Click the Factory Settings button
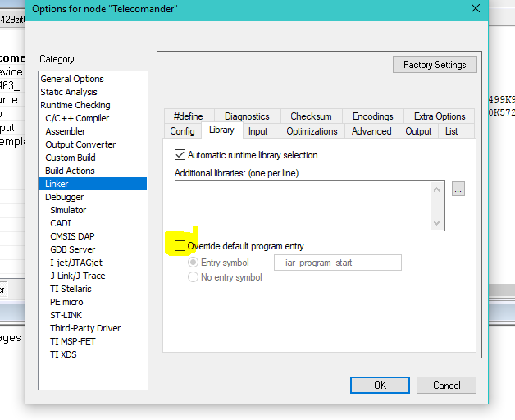This screenshot has height=420, width=515. pos(435,65)
